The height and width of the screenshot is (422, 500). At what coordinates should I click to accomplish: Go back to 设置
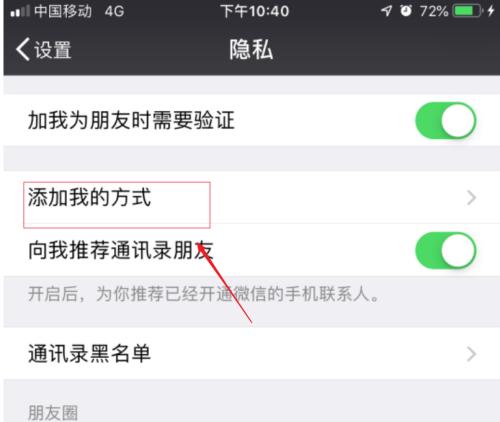pos(44,49)
